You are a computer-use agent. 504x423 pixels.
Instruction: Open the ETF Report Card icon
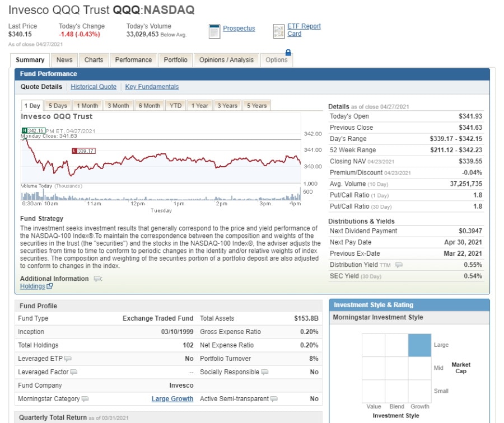(279, 31)
